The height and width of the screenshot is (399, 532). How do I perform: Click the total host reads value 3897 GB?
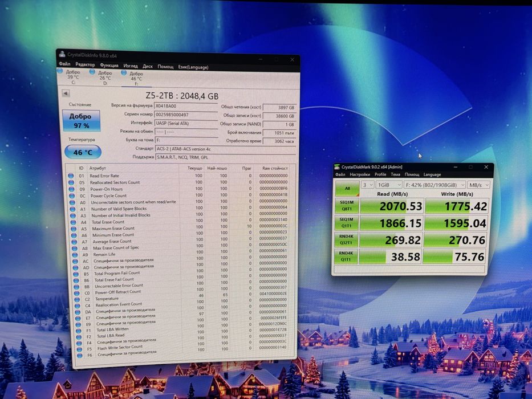pos(279,108)
